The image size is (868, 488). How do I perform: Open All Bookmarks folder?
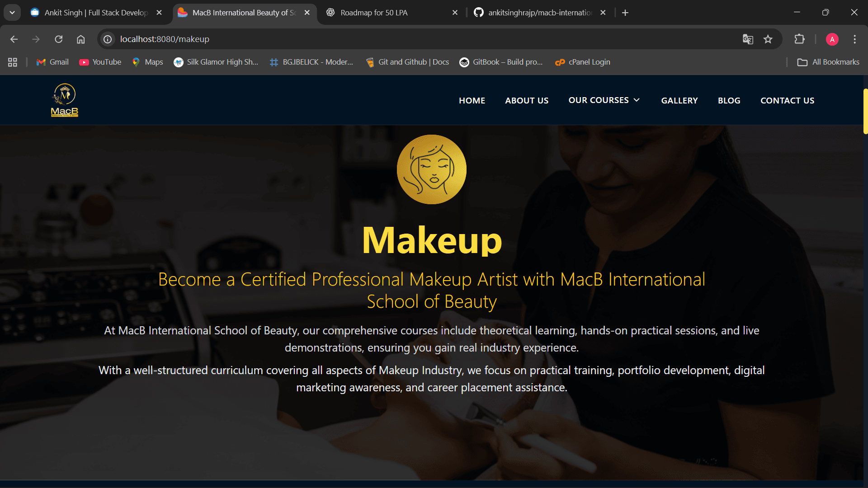coord(828,62)
